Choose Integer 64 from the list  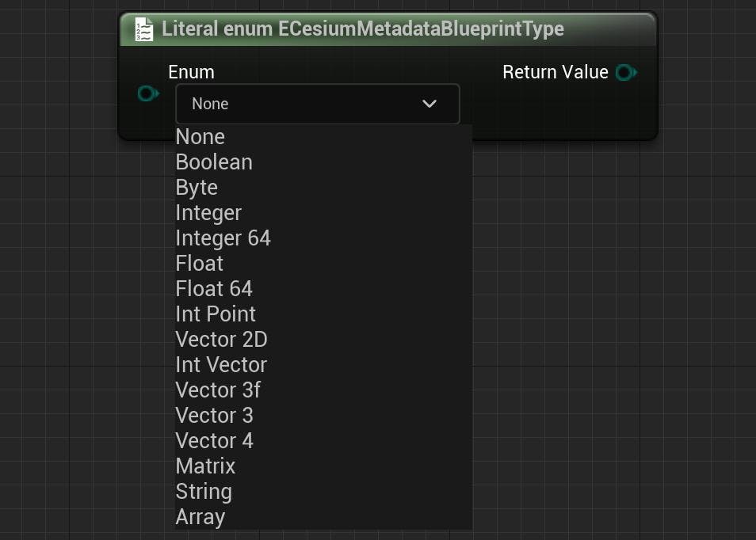pos(223,238)
